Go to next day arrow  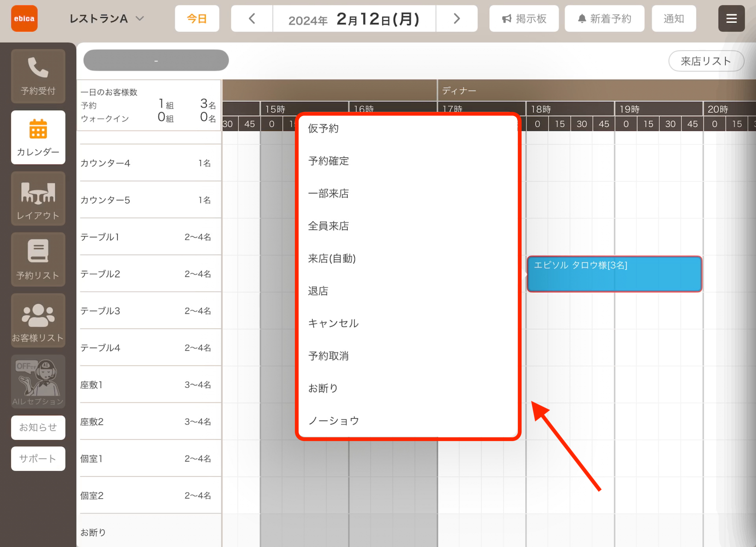[x=457, y=18]
